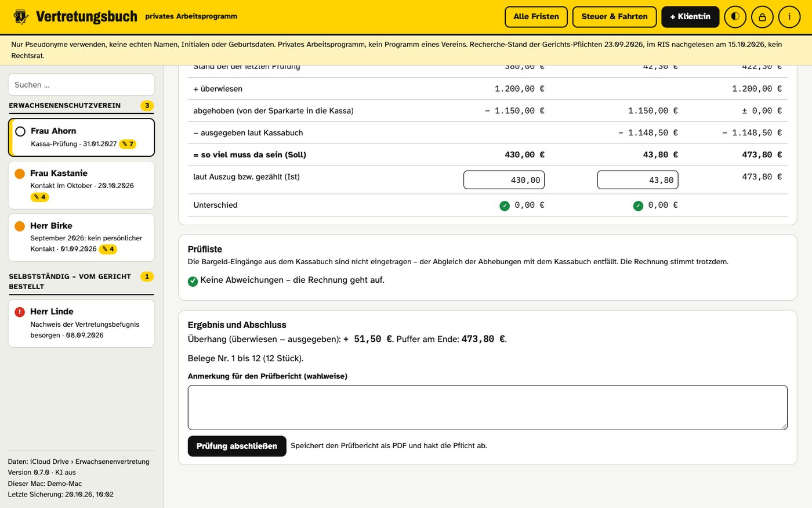Screen dimensions: 812x508
Task: Click the orange status dot for Herr Birke
Action: (x=20, y=226)
